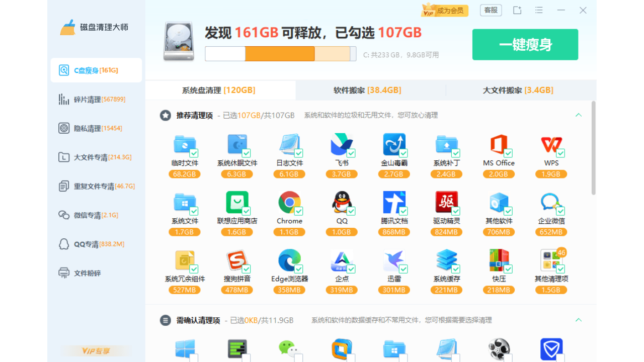Open the MS Office icon
This screenshot has height=362, width=644.
tap(499, 145)
